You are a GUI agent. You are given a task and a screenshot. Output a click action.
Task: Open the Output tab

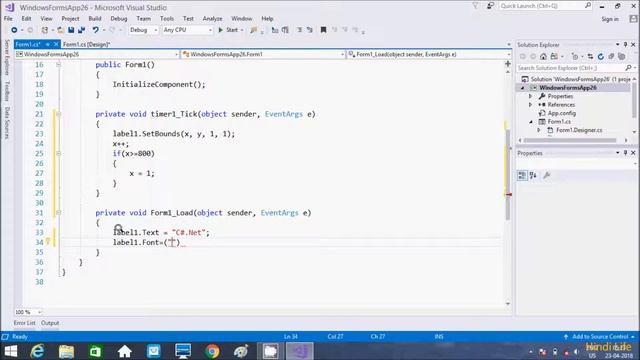tap(50, 323)
